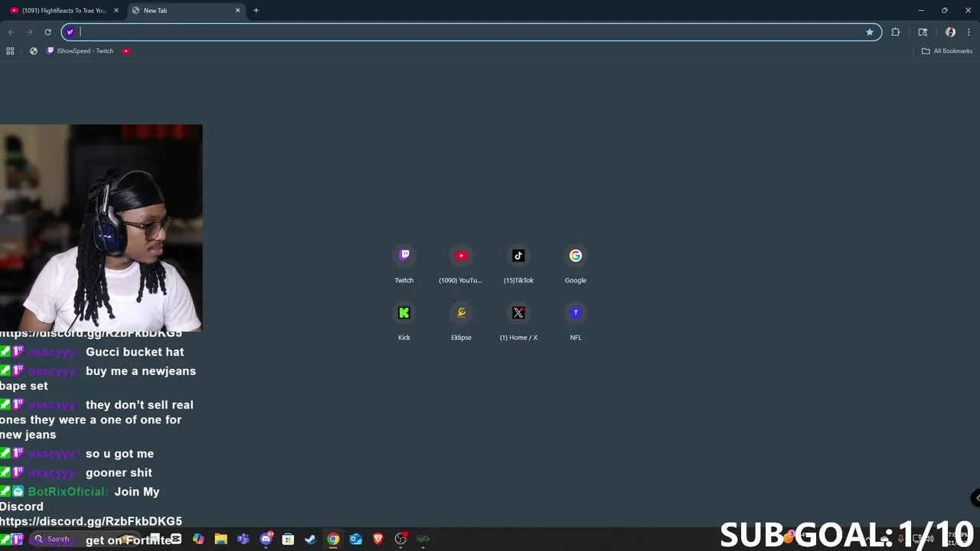Minimize the Chrome window

921,10
